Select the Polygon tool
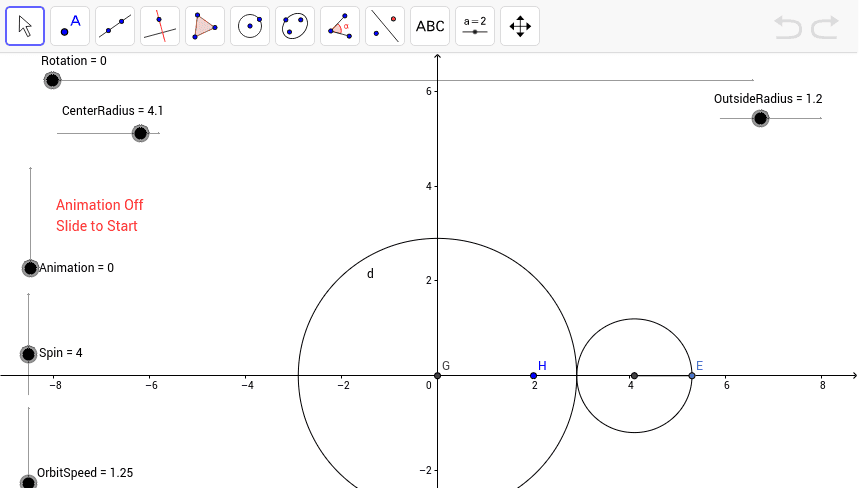The image size is (859, 490). click(x=204, y=26)
